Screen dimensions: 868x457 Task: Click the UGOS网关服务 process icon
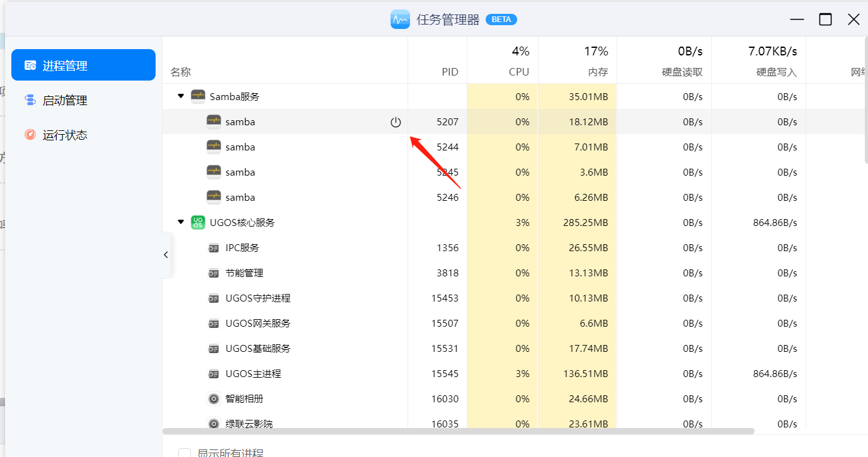coord(214,324)
